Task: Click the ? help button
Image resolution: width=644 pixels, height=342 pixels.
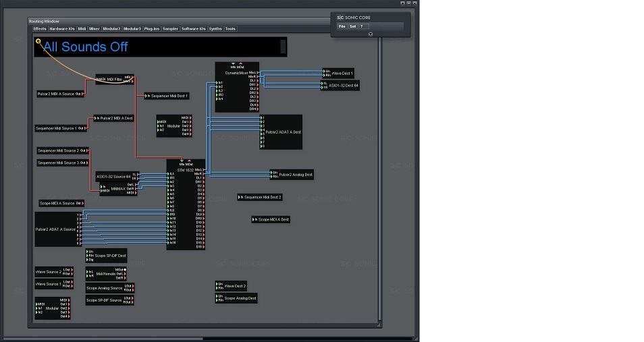Action: 362,26
